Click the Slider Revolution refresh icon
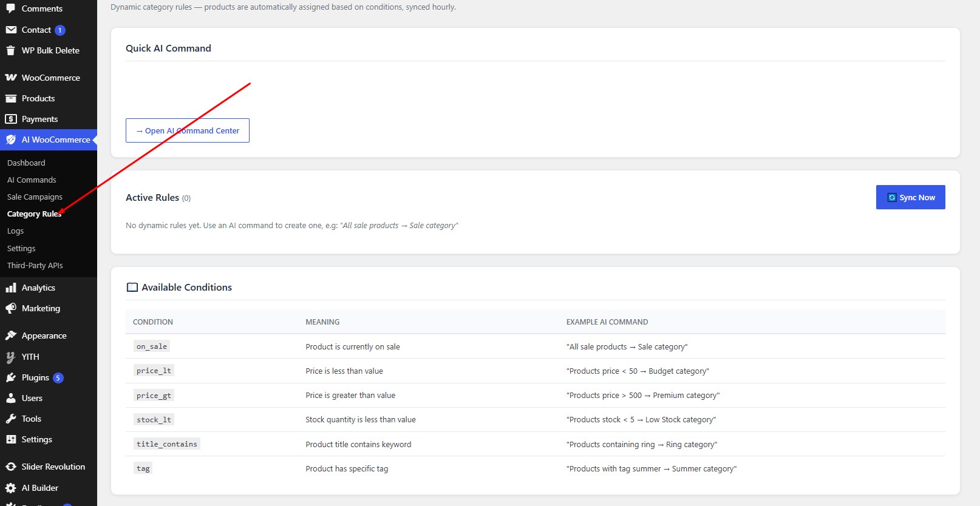 pos(11,467)
